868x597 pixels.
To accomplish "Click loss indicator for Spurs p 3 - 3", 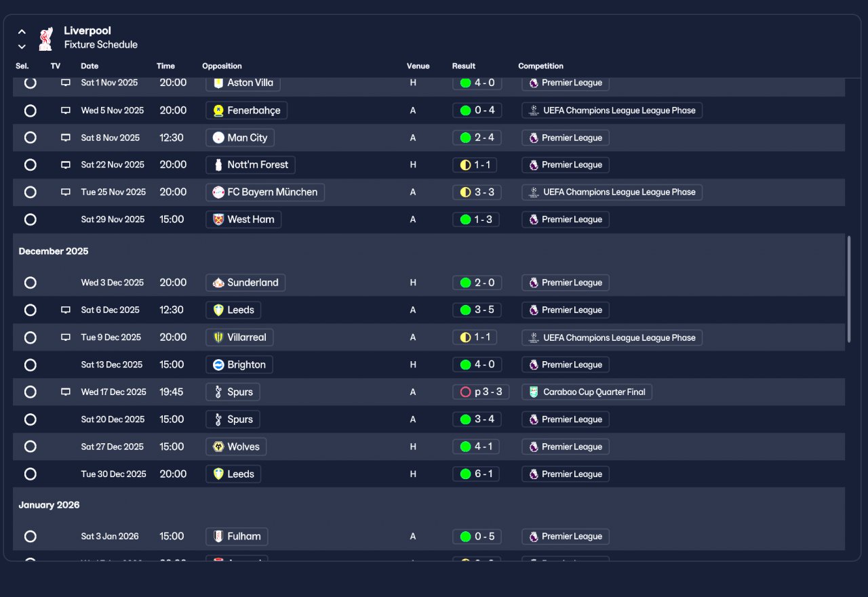I will (x=465, y=392).
